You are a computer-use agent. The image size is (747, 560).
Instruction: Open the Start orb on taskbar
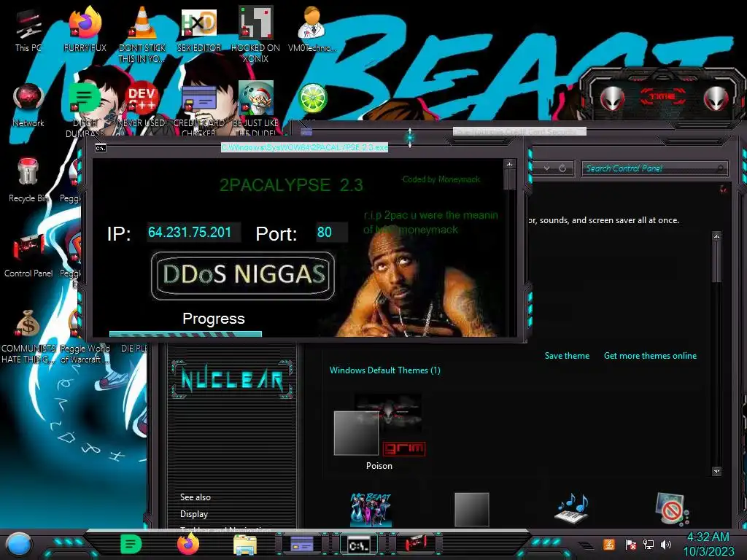[x=19, y=544]
